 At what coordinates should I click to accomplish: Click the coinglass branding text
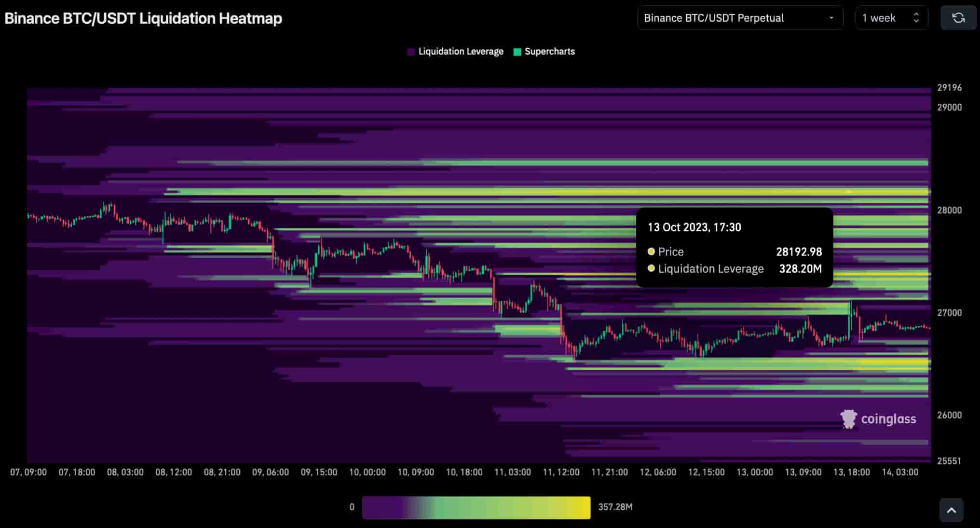click(x=889, y=418)
